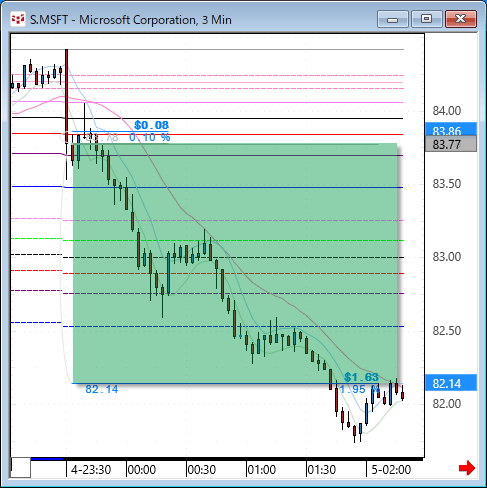Click the 01:30 time axis label
487x488 pixels.
(x=322, y=470)
